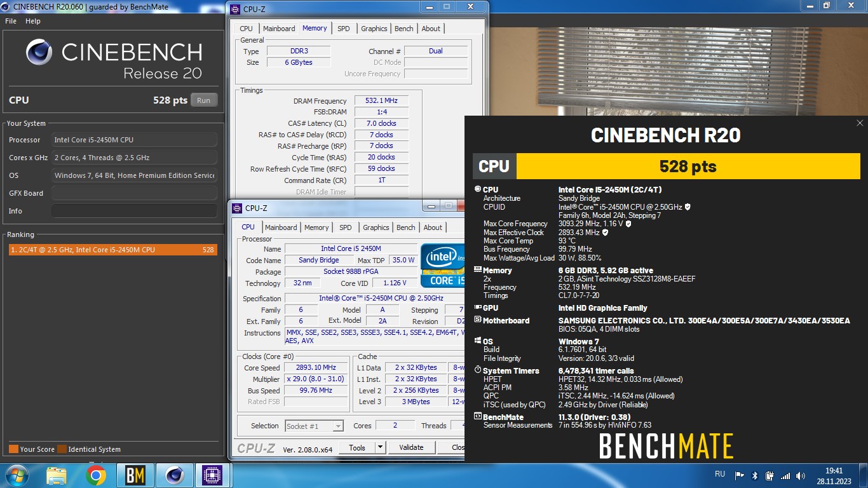Image resolution: width=868 pixels, height=488 pixels.
Task: Click the Your Score orange legend swatch
Action: pos(13,449)
